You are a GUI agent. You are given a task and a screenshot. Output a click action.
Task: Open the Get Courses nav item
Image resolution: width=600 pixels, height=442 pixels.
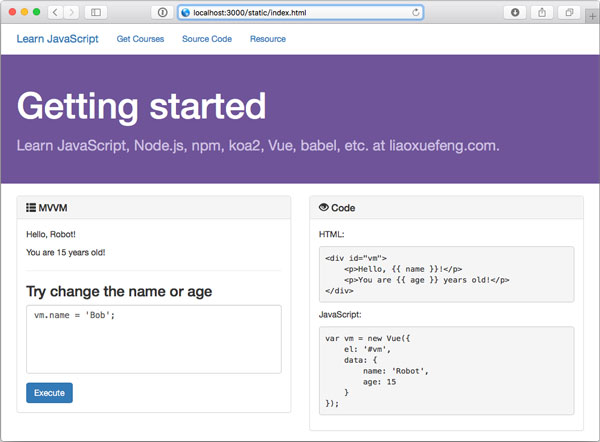[140, 39]
